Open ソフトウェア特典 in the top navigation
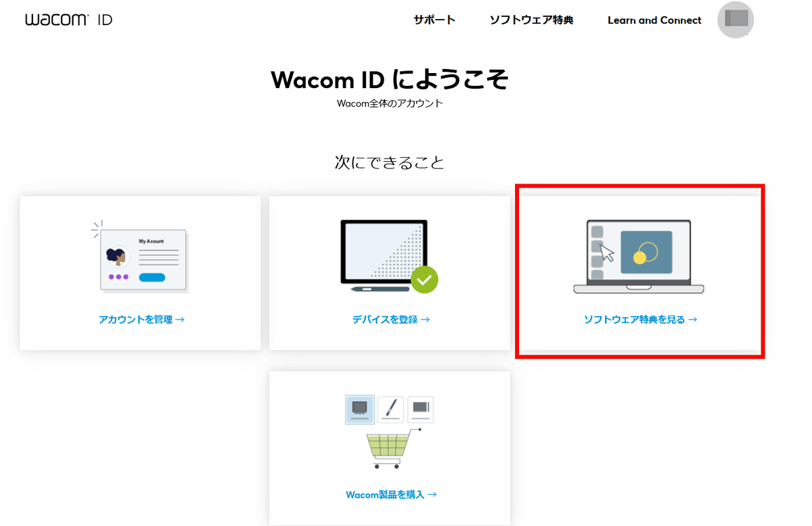Image resolution: width=812 pixels, height=526 pixels. pyautogui.click(x=531, y=20)
